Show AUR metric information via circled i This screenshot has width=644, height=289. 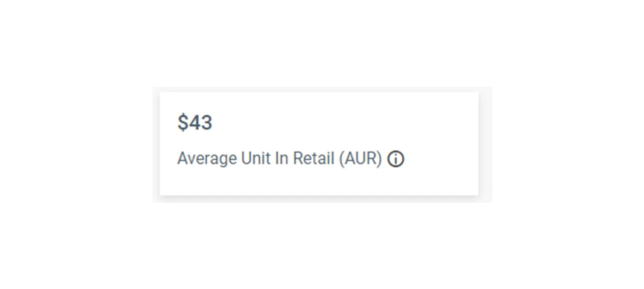pyautogui.click(x=396, y=159)
